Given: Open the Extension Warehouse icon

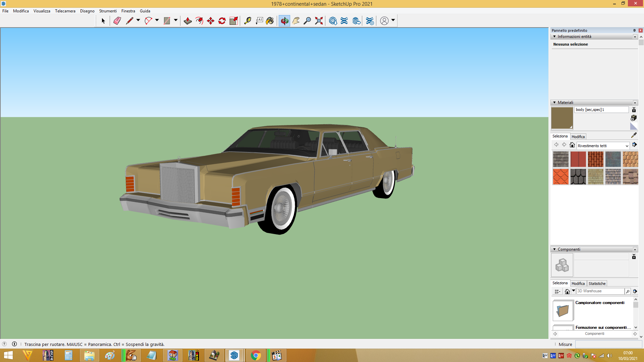Looking at the screenshot, I should tap(344, 21).
